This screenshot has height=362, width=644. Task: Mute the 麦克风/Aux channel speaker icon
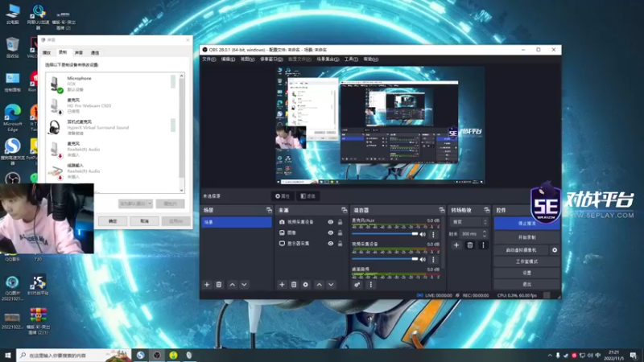pos(423,234)
